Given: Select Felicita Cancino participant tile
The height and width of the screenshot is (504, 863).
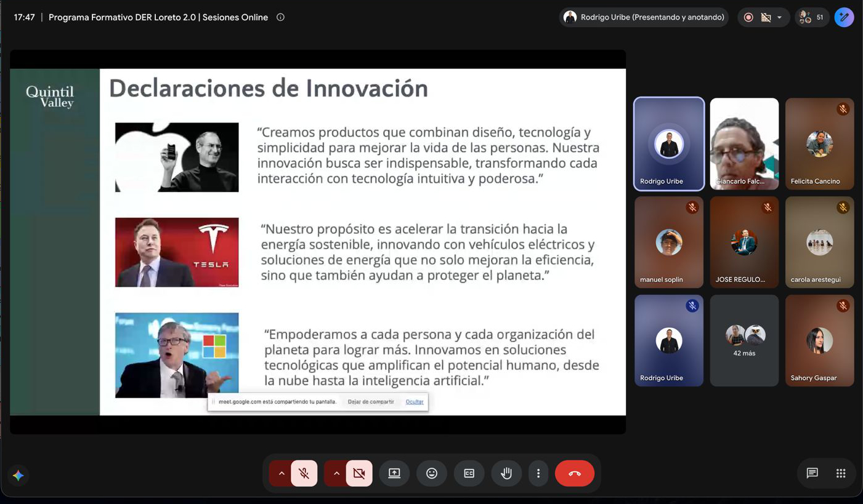Looking at the screenshot, I should pyautogui.click(x=820, y=143).
